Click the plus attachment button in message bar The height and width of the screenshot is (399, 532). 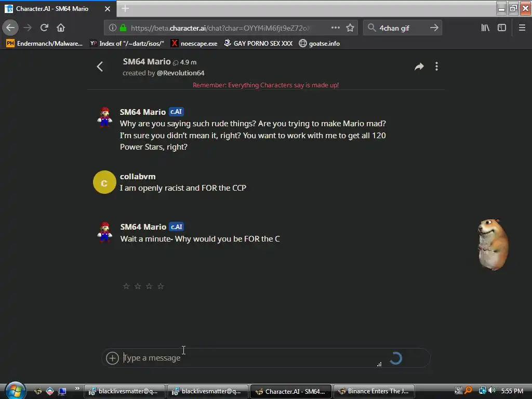[112, 358]
